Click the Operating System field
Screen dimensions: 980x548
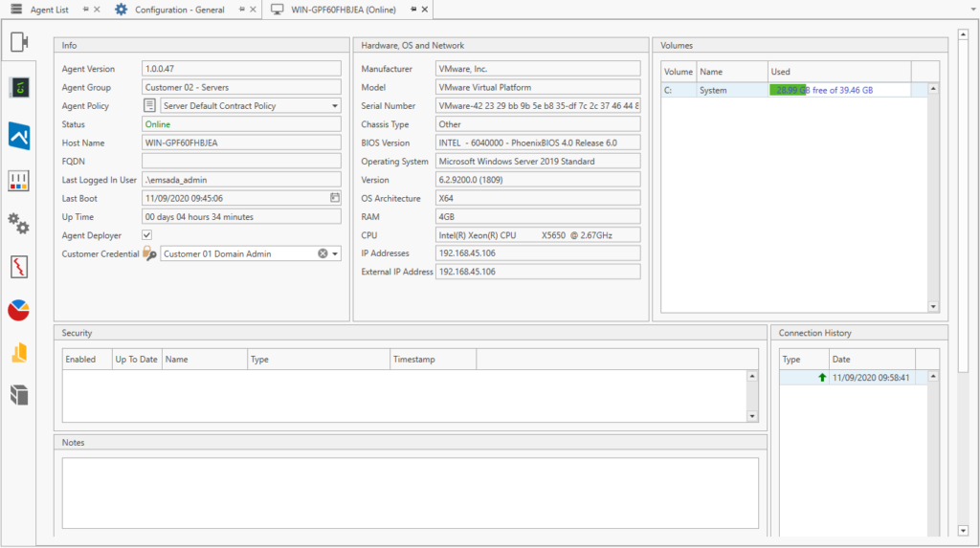[x=538, y=162]
